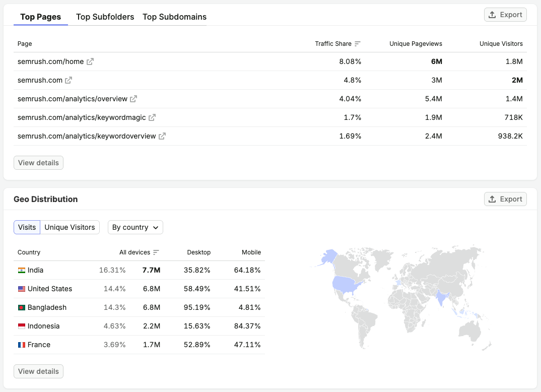Select the United States row name
The width and height of the screenshot is (541, 392).
coord(50,289)
